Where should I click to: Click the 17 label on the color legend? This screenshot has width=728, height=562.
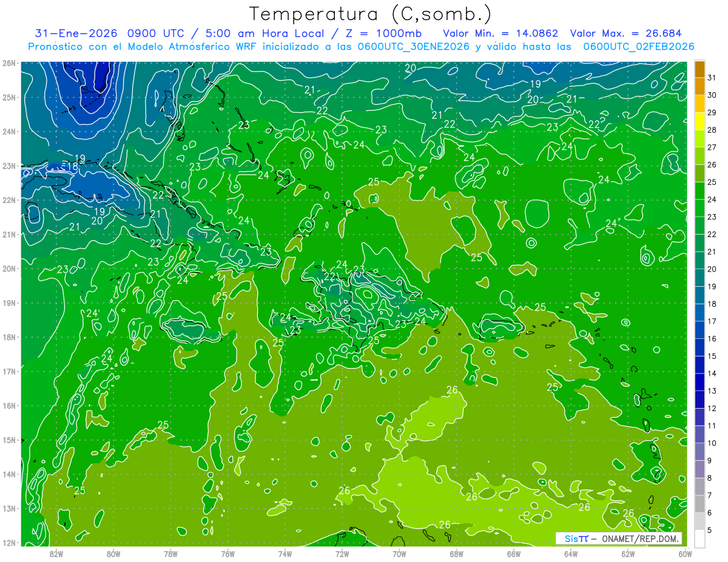point(712,321)
